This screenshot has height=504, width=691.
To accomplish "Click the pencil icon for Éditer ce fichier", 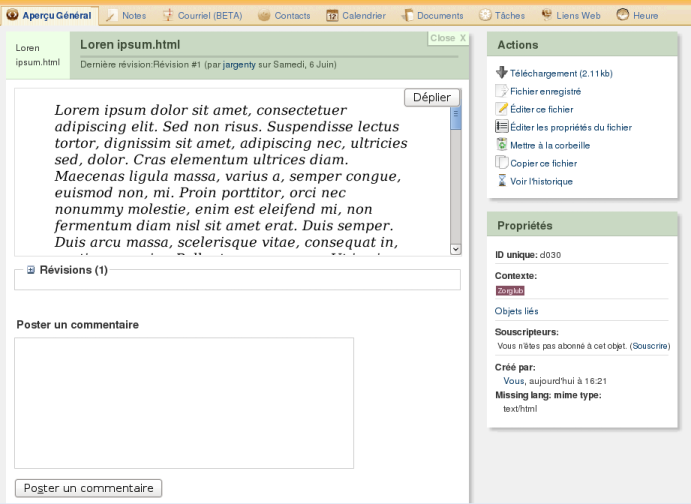I will tap(501, 109).
